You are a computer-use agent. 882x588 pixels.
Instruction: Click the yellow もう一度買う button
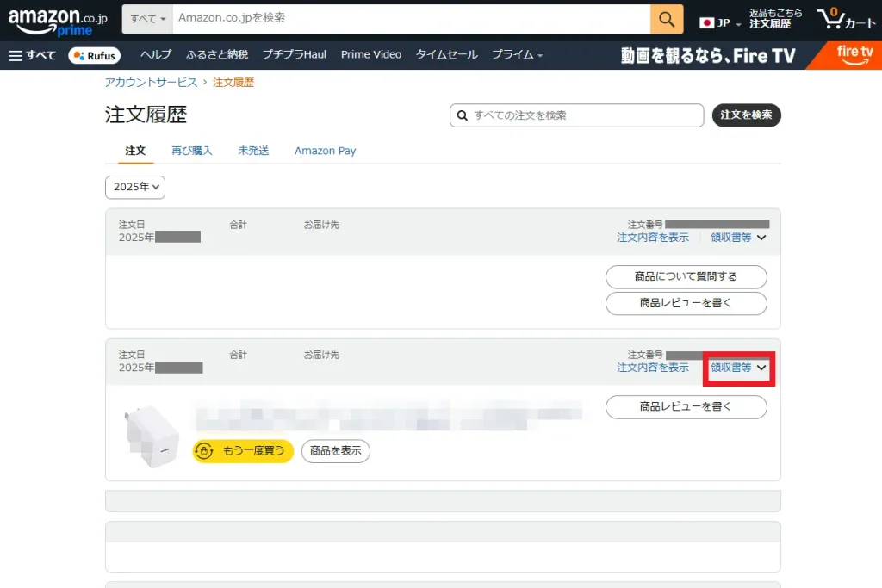243,451
